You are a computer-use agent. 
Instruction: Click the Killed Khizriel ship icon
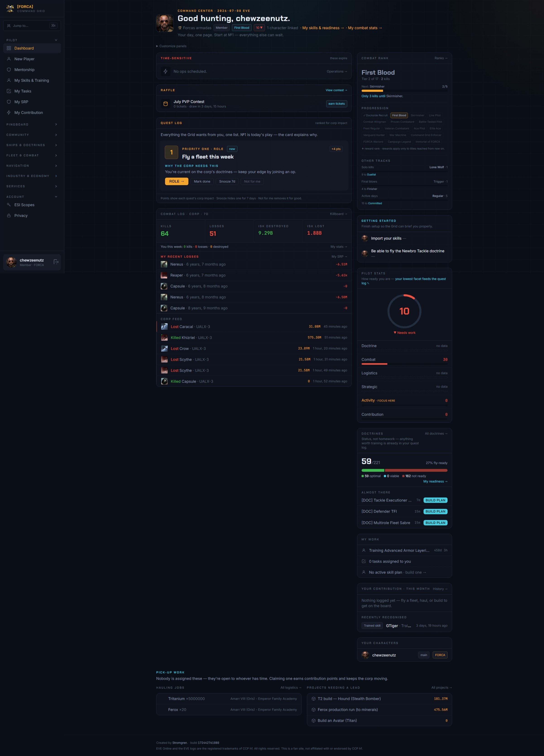pos(164,338)
